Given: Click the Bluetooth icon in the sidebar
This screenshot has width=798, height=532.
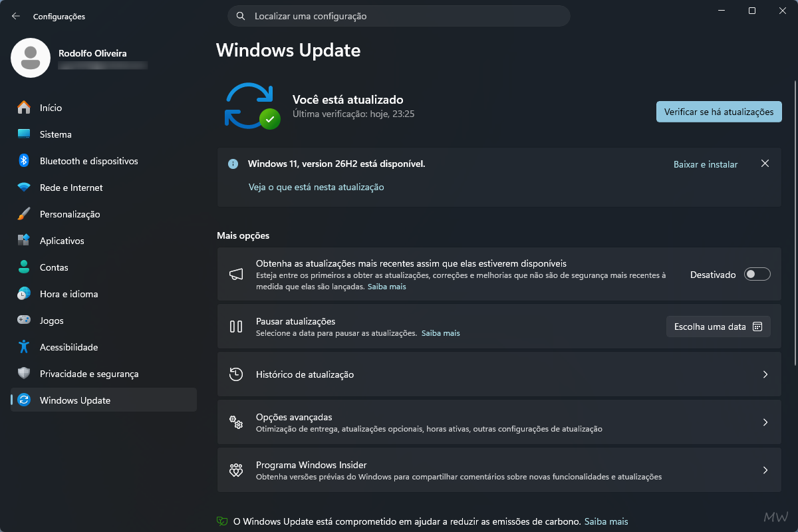Looking at the screenshot, I should click(24, 161).
